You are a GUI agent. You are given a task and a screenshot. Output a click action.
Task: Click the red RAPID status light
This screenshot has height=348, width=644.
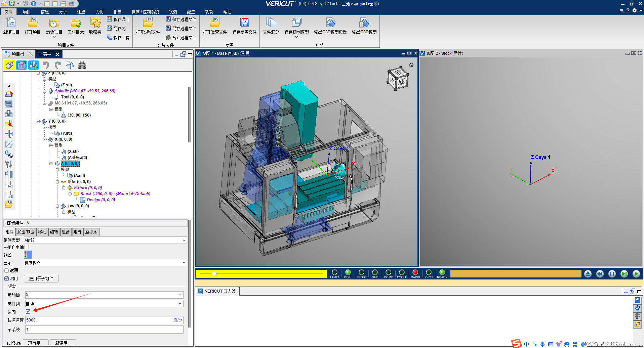pyautogui.click(x=415, y=272)
